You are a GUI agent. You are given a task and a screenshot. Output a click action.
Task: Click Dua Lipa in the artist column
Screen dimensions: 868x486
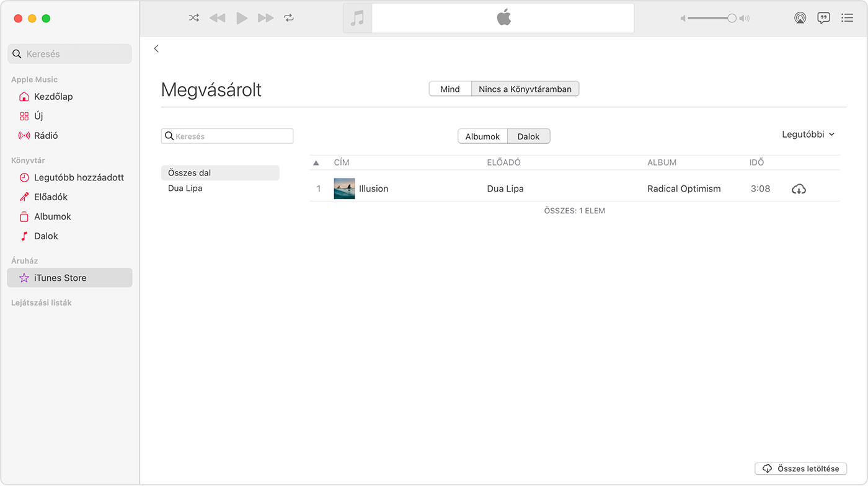click(505, 189)
